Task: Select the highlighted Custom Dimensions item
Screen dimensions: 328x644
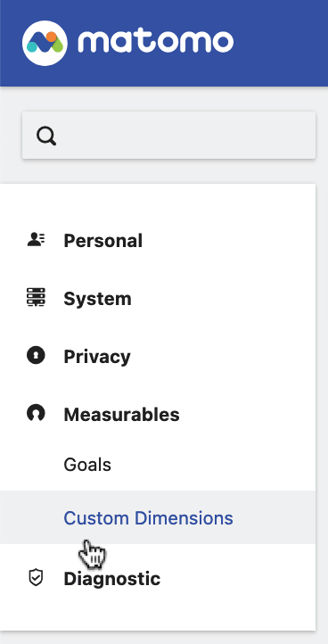Action: pos(158,517)
